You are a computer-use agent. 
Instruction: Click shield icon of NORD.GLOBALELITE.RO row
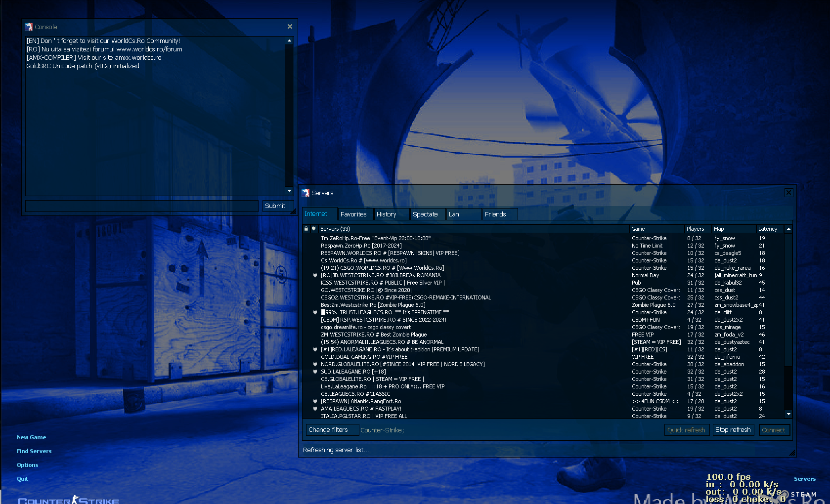pyautogui.click(x=315, y=364)
